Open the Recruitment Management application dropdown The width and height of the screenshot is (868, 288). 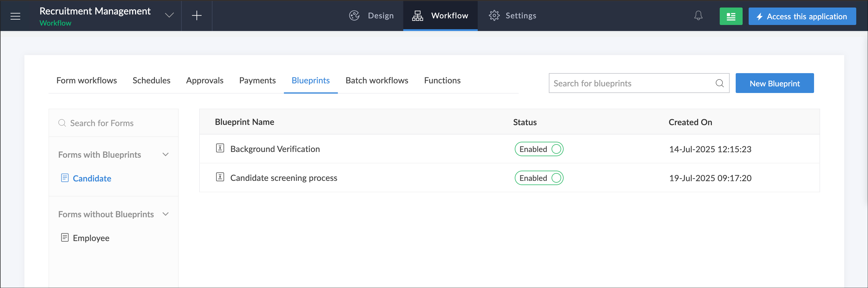[169, 15]
